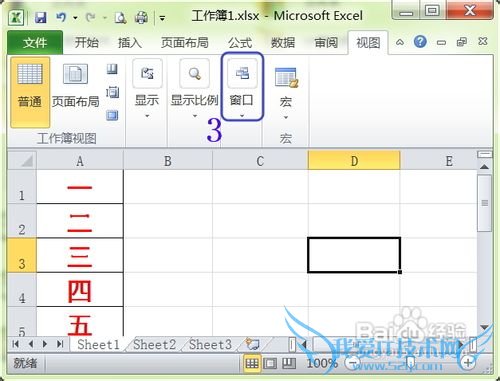Screen dimensions: 500x381
Task: Select column B header
Action: click(168, 161)
